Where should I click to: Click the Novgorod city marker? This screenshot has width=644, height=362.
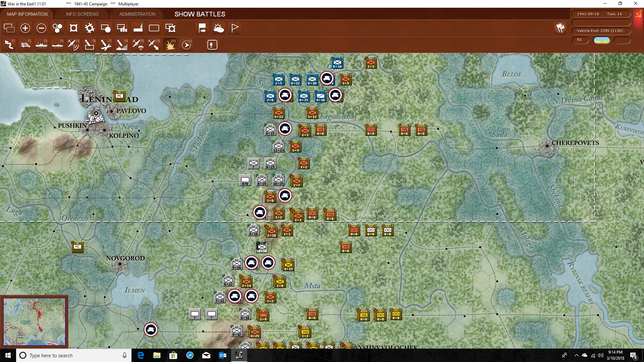click(120, 264)
